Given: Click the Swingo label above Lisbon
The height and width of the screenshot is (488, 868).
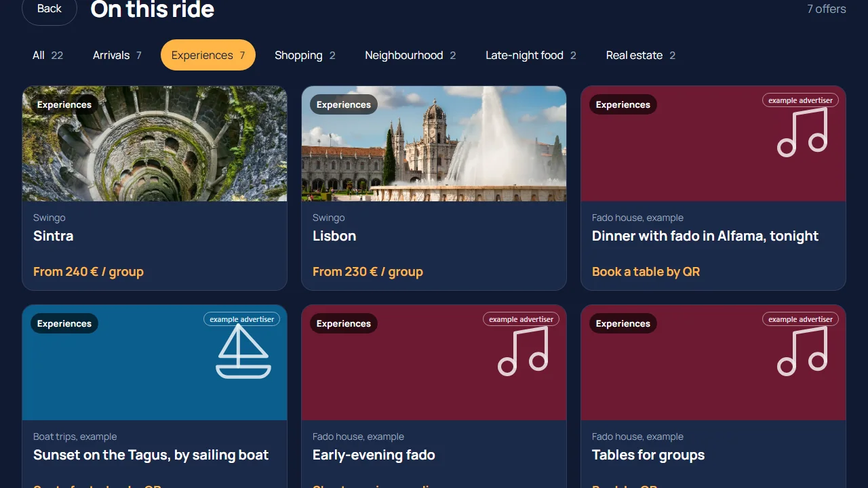Looking at the screenshot, I should [x=329, y=218].
